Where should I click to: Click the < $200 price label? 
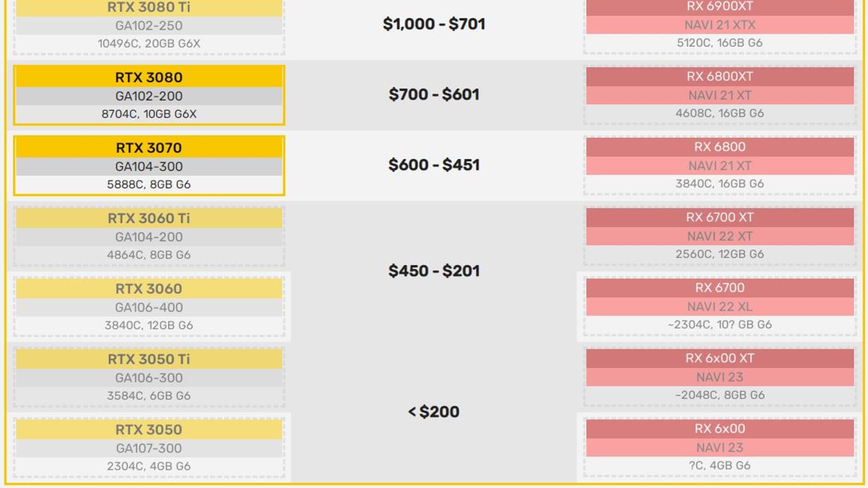pyautogui.click(x=434, y=412)
